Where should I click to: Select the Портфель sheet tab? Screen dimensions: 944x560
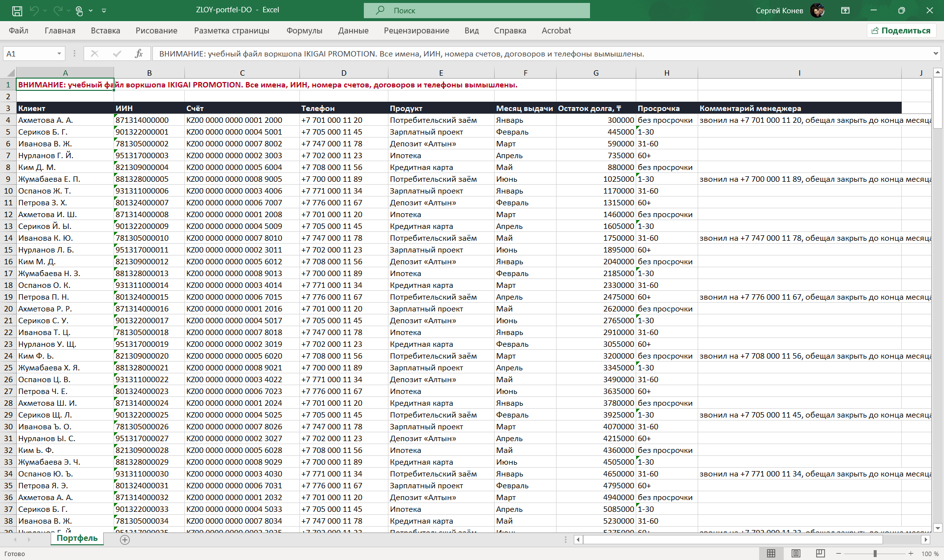pos(77,538)
